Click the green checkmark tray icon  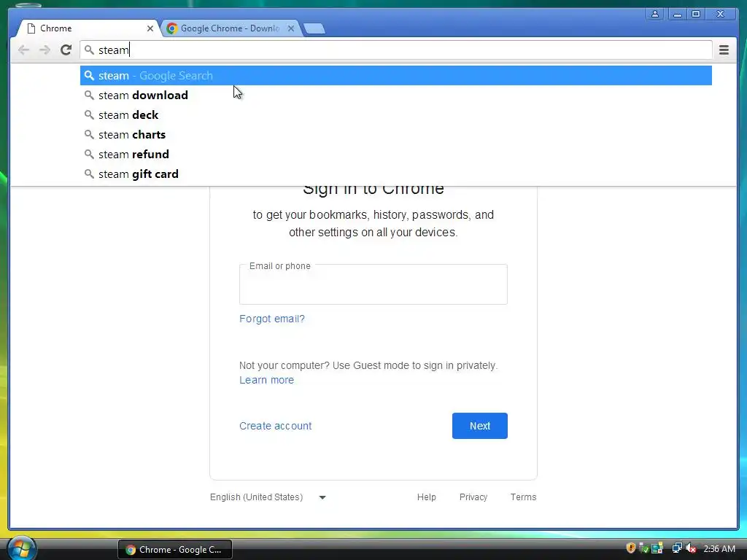(x=643, y=548)
